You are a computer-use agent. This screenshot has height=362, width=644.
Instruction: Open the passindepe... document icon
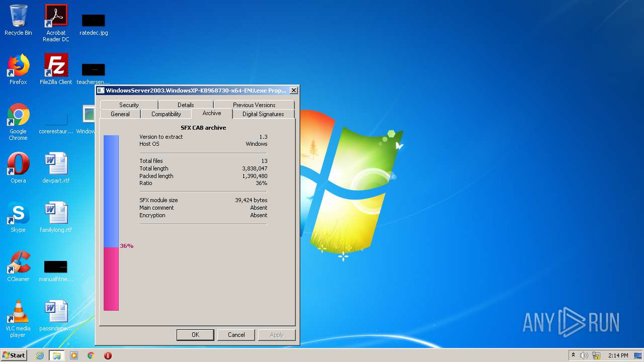(56, 316)
